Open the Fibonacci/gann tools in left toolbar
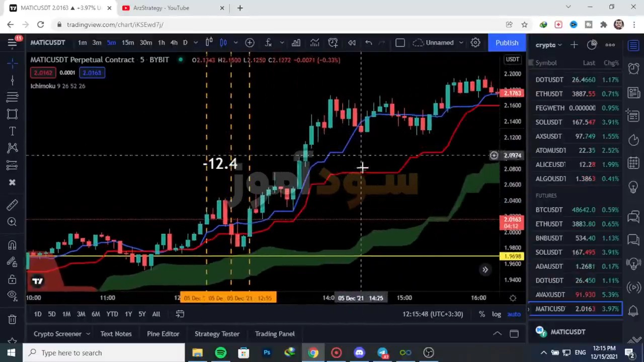This screenshot has height=362, width=644. click(13, 97)
